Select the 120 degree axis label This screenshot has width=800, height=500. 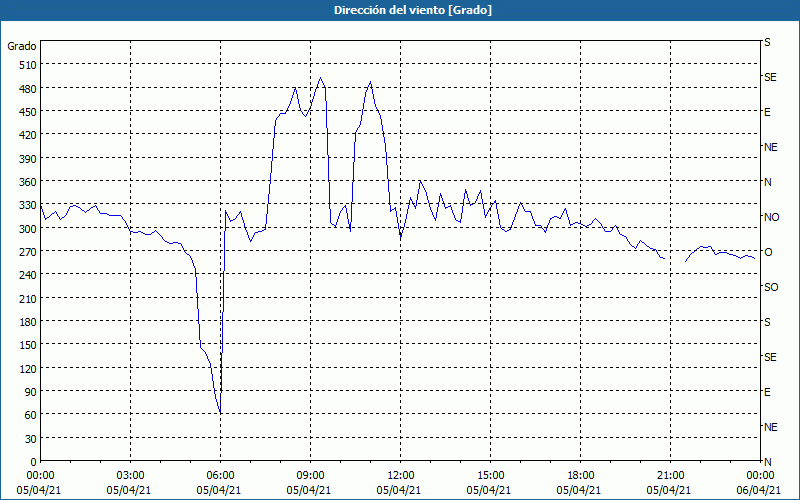click(29, 368)
